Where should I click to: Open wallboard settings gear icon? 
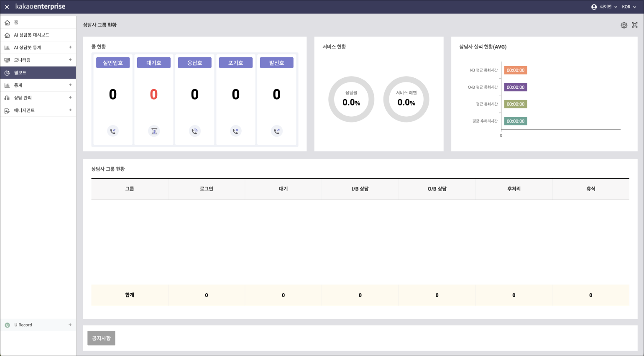(624, 25)
